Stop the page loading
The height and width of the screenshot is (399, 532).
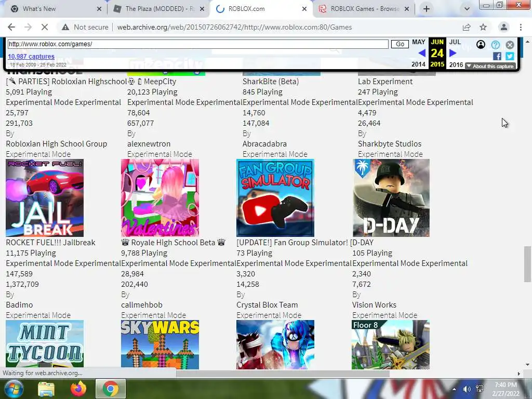coord(45,27)
